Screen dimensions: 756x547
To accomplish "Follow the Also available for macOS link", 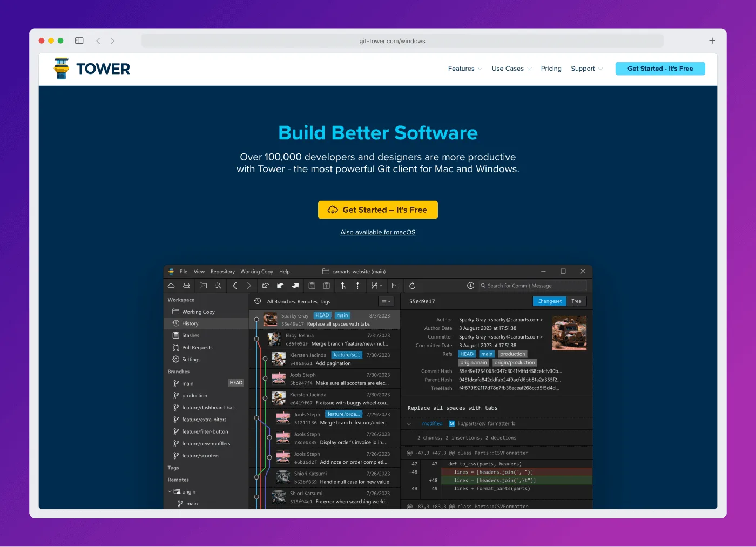I will tap(378, 232).
